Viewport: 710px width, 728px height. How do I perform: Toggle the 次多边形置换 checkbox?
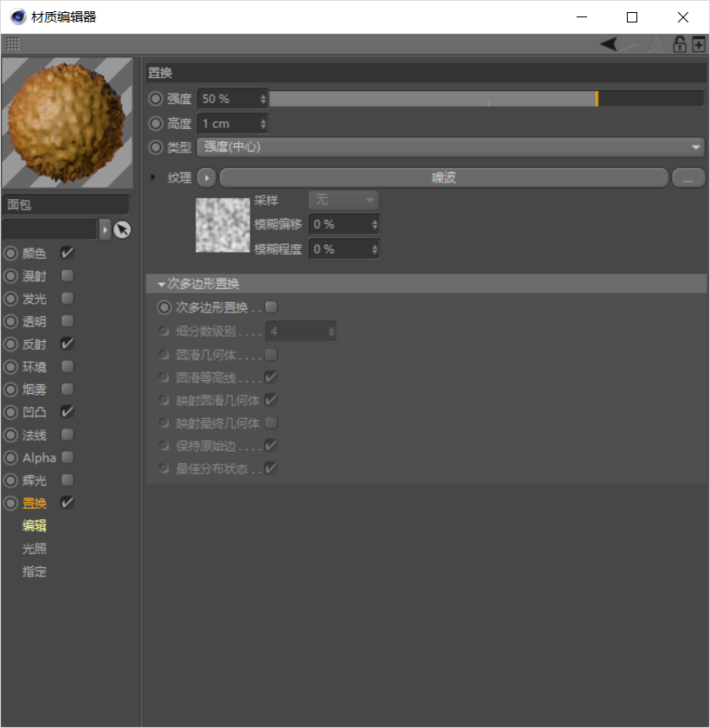point(271,306)
